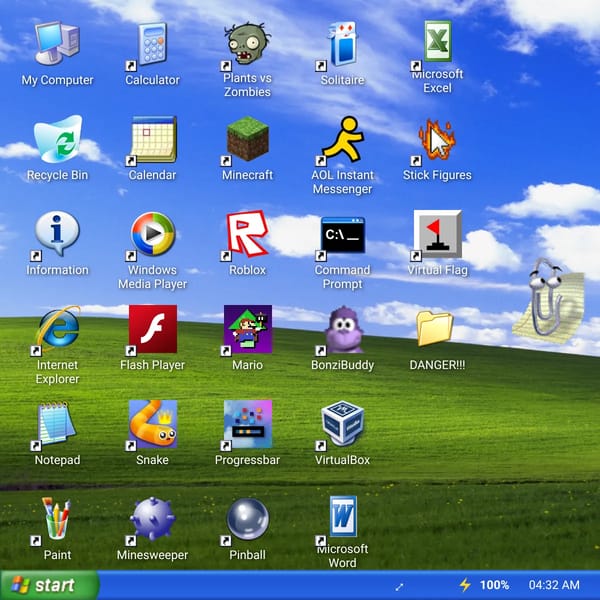Open the Information speech bubble icon
This screenshot has height=600, width=600.
pos(57,233)
